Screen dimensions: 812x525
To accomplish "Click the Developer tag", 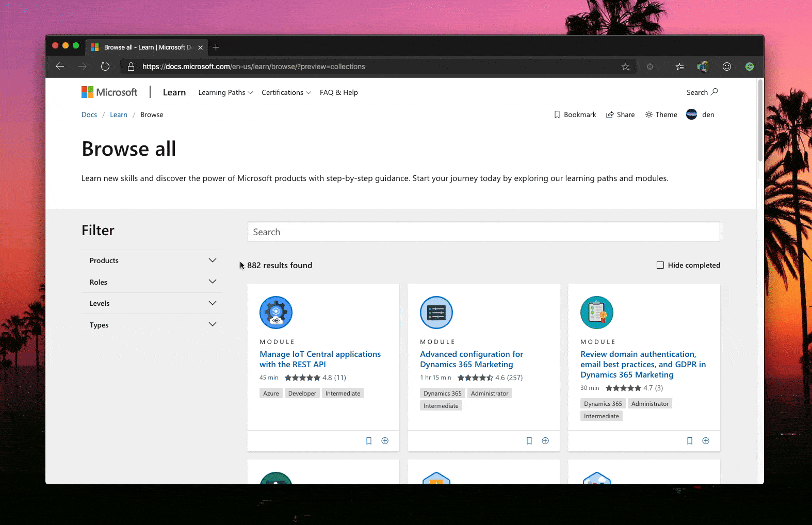I will (x=302, y=393).
